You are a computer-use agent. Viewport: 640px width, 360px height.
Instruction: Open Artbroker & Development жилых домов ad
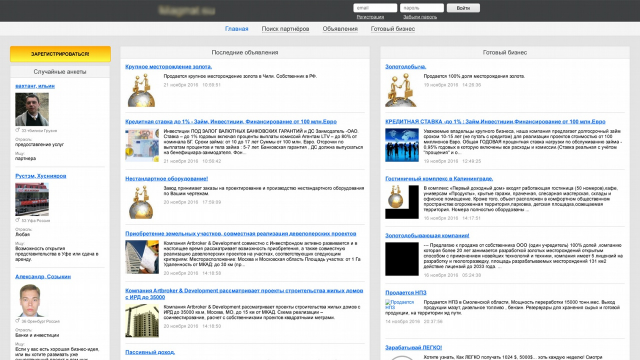[244, 293]
